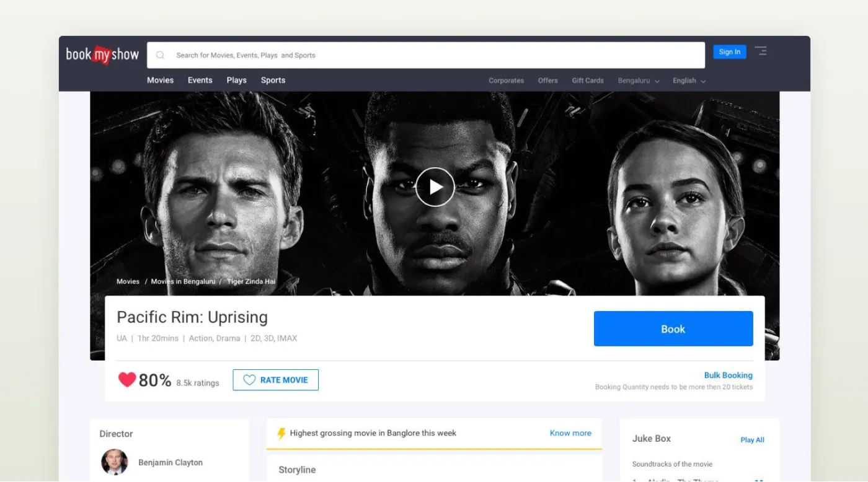Open the Offers link

pyautogui.click(x=548, y=81)
